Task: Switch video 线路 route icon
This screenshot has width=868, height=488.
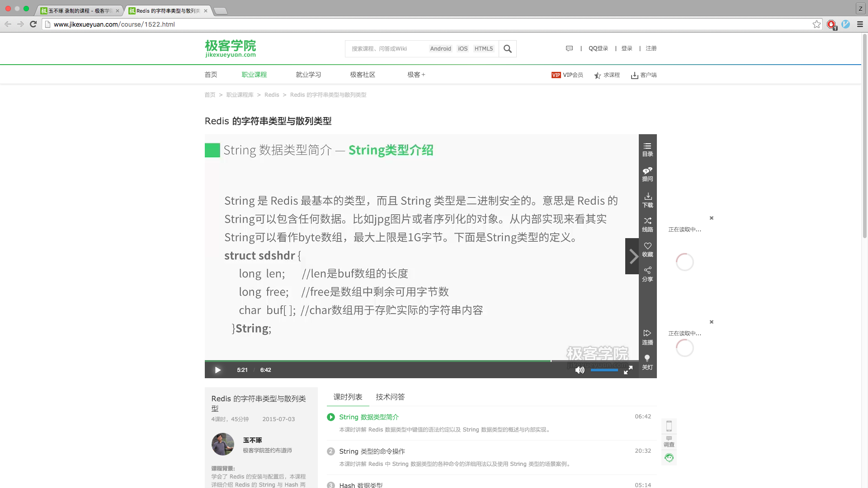Action: point(647,224)
